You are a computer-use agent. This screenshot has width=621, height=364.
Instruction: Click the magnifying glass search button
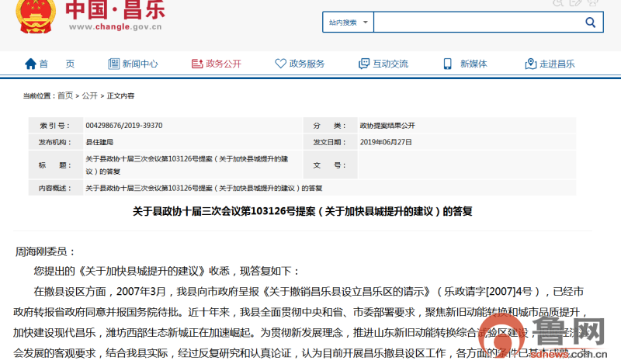click(x=590, y=23)
